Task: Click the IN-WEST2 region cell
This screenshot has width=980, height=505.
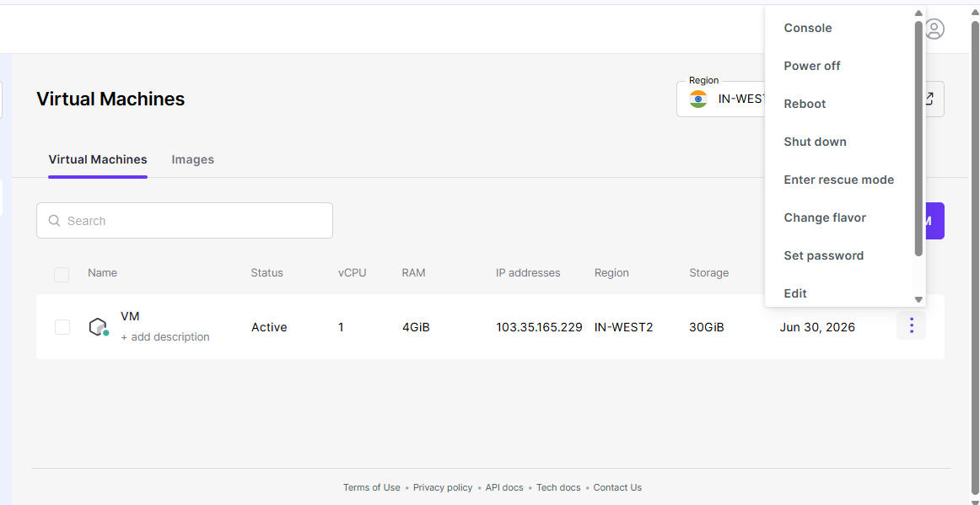Action: point(624,327)
